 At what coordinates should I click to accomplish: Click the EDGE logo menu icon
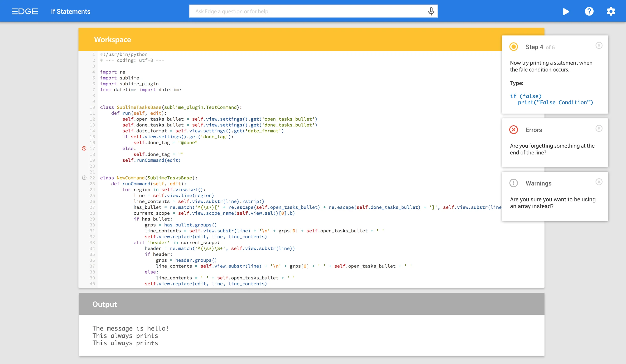(25, 12)
